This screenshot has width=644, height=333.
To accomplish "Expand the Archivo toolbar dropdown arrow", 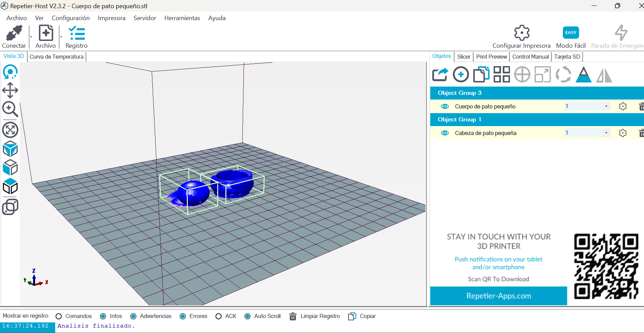I will point(61,37).
